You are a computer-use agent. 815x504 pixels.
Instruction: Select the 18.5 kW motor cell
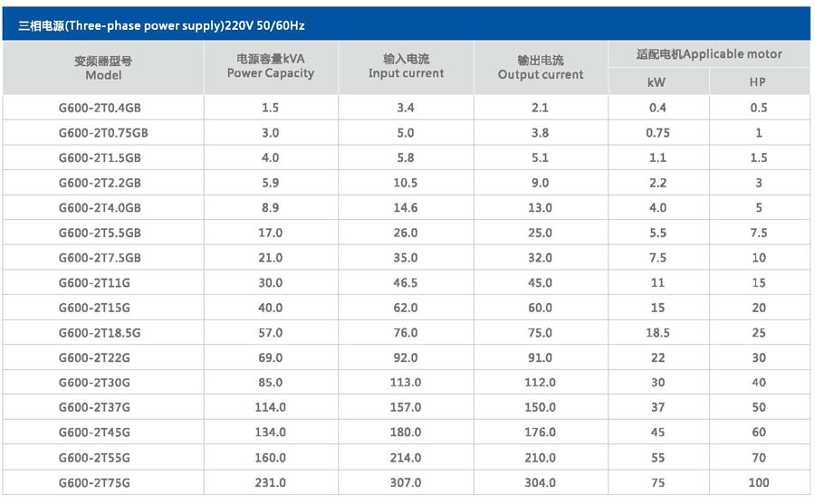(657, 333)
